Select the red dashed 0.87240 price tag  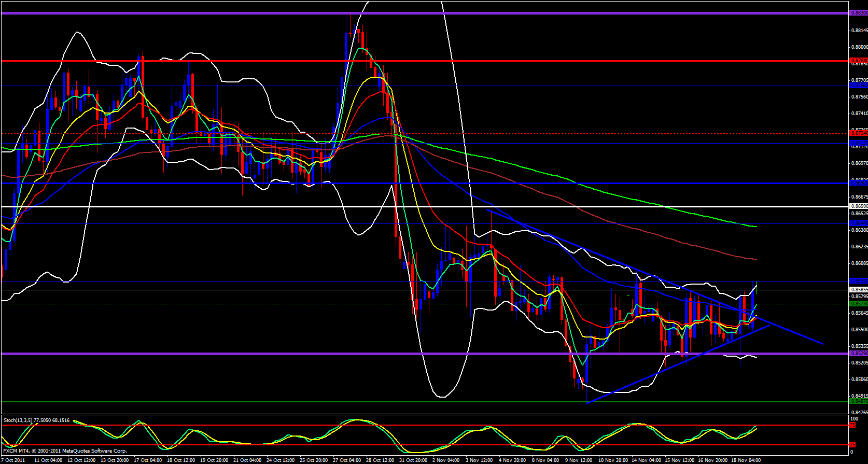[858, 133]
